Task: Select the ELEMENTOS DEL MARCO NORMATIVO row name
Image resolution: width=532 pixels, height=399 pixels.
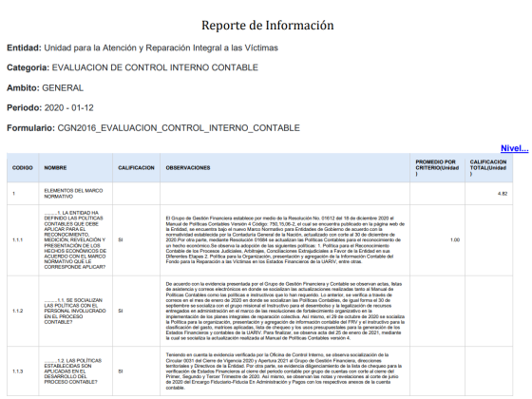Action: tap(73, 194)
